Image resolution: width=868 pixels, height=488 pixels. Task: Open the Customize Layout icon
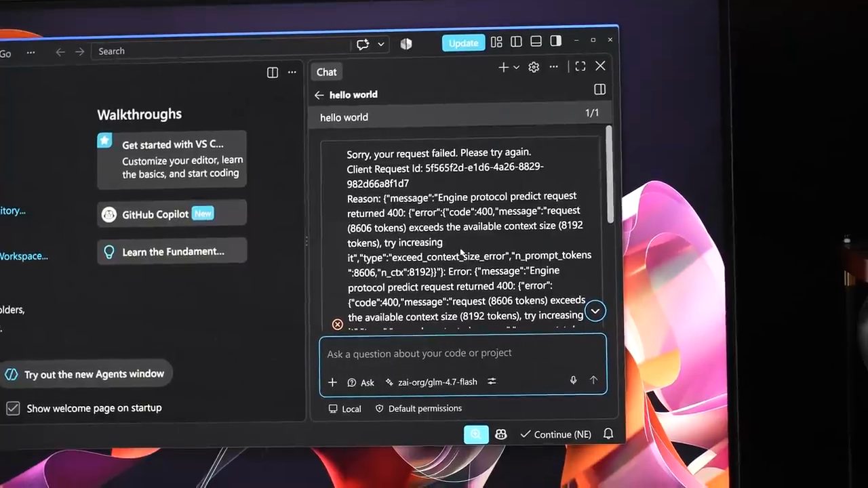point(496,42)
